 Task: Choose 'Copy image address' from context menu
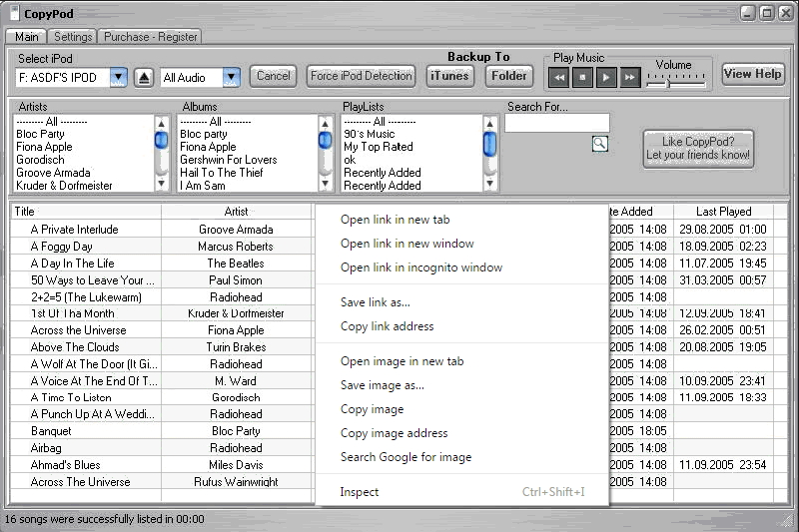coord(394,433)
